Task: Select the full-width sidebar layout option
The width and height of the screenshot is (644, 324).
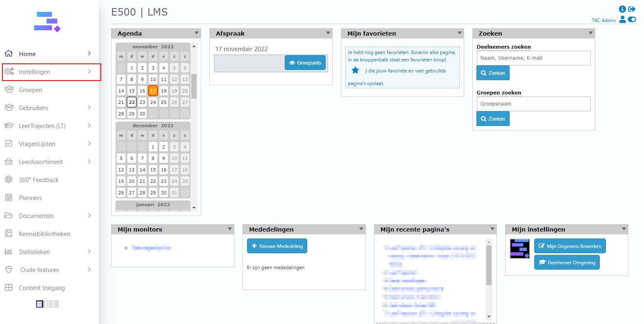Action: (39, 304)
